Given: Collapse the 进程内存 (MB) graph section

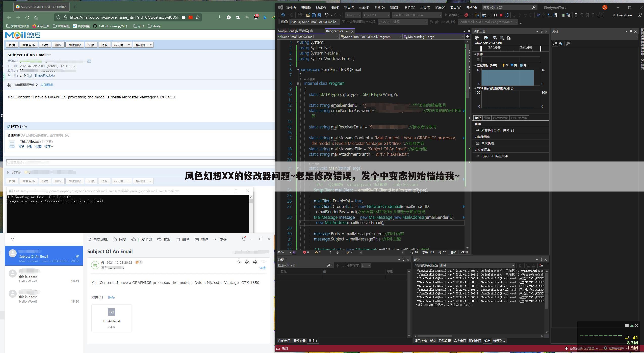Looking at the screenshot, I should click(x=475, y=65).
